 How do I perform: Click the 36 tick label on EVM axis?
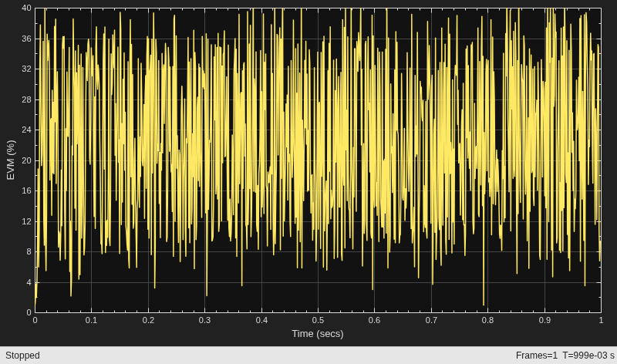[27, 39]
